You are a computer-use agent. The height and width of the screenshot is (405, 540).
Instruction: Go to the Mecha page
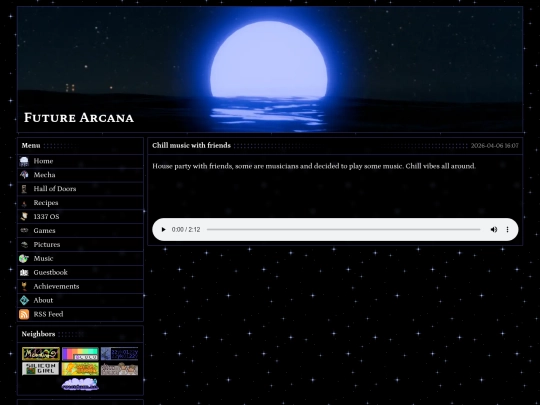coord(44,175)
